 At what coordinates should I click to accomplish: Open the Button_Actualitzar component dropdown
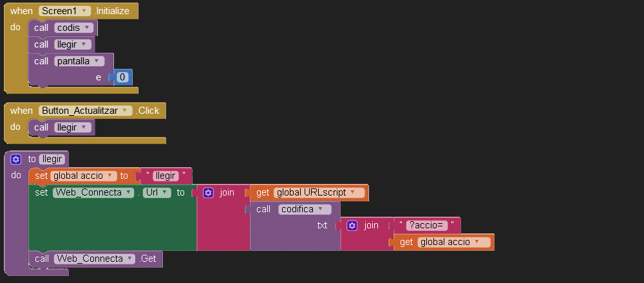point(125,111)
